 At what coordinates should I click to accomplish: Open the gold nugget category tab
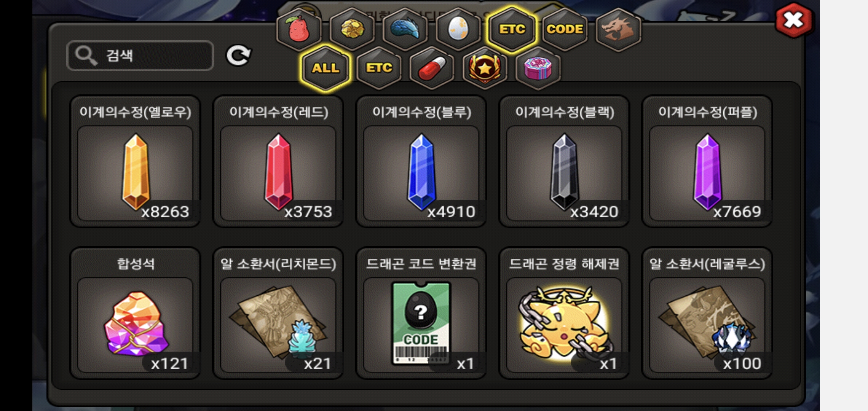[x=352, y=29]
